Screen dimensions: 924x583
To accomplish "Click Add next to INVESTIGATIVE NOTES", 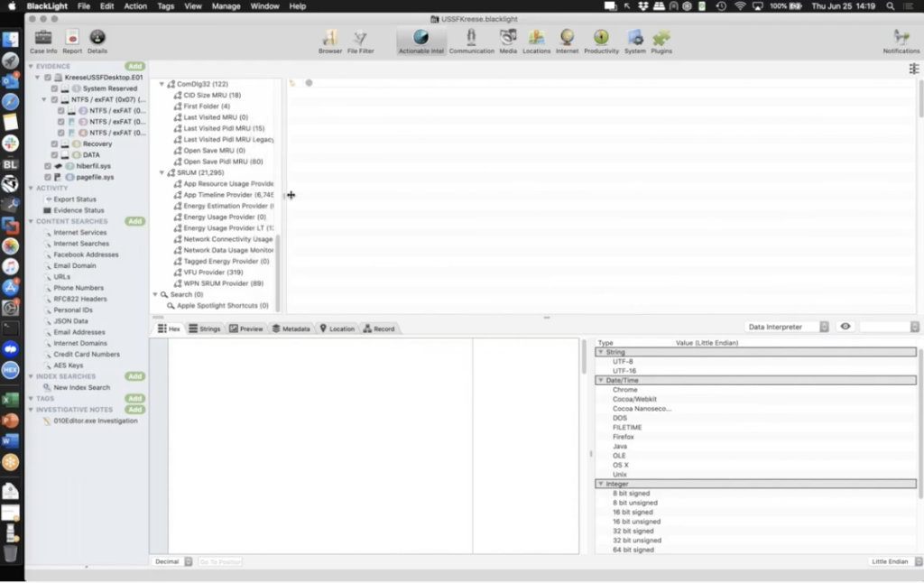I will [135, 410].
